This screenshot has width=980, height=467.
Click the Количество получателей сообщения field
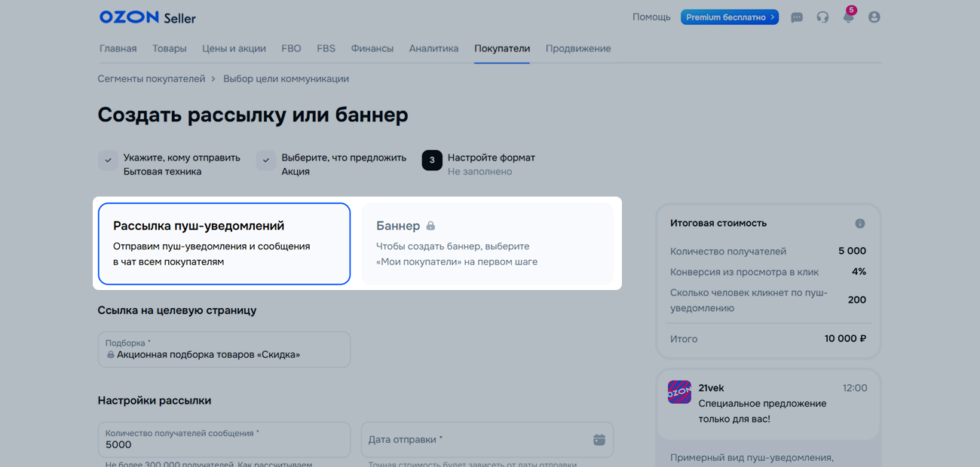[x=224, y=440]
